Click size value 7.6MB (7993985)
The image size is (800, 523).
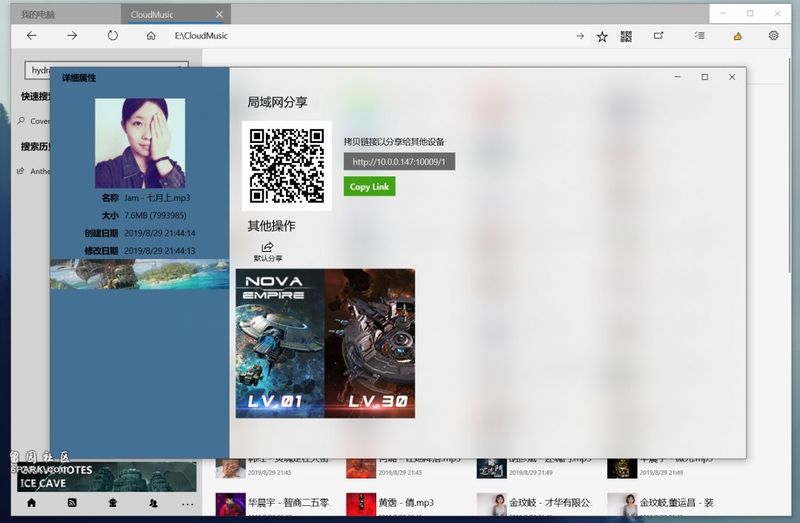(155, 215)
